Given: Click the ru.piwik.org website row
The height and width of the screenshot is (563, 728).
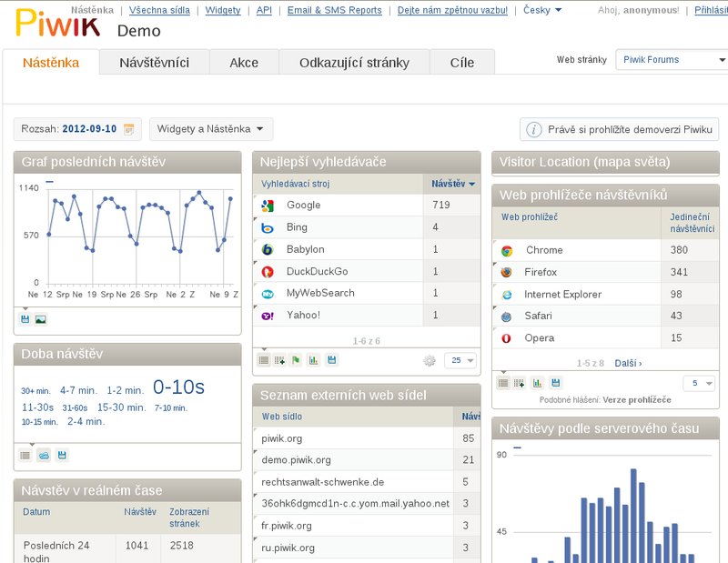Looking at the screenshot, I should [367, 548].
